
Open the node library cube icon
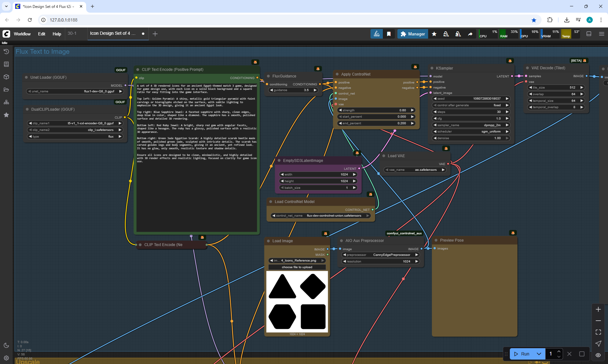coord(6,77)
